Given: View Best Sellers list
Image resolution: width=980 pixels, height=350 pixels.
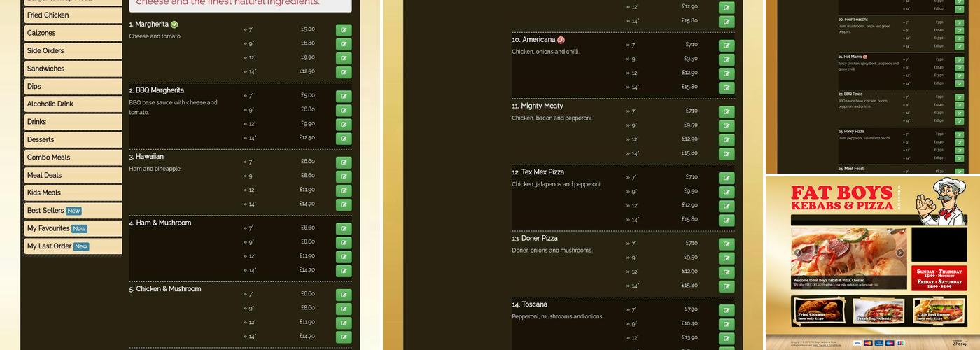Looking at the screenshot, I should tap(73, 211).
